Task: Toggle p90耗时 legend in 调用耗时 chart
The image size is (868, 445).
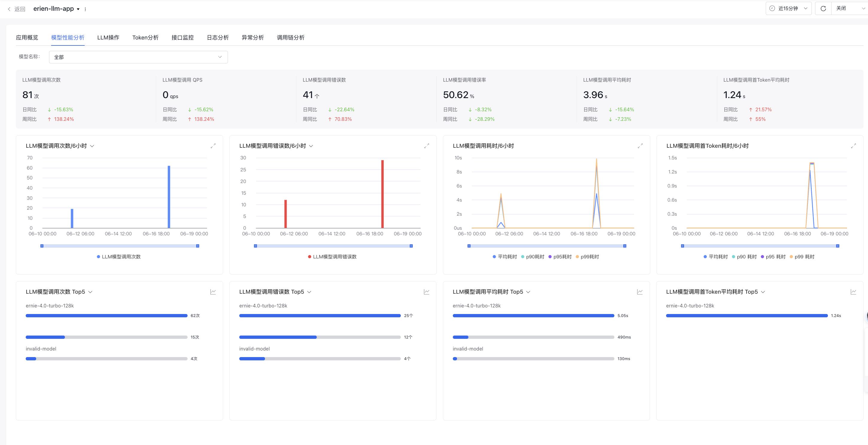Action: (533, 257)
